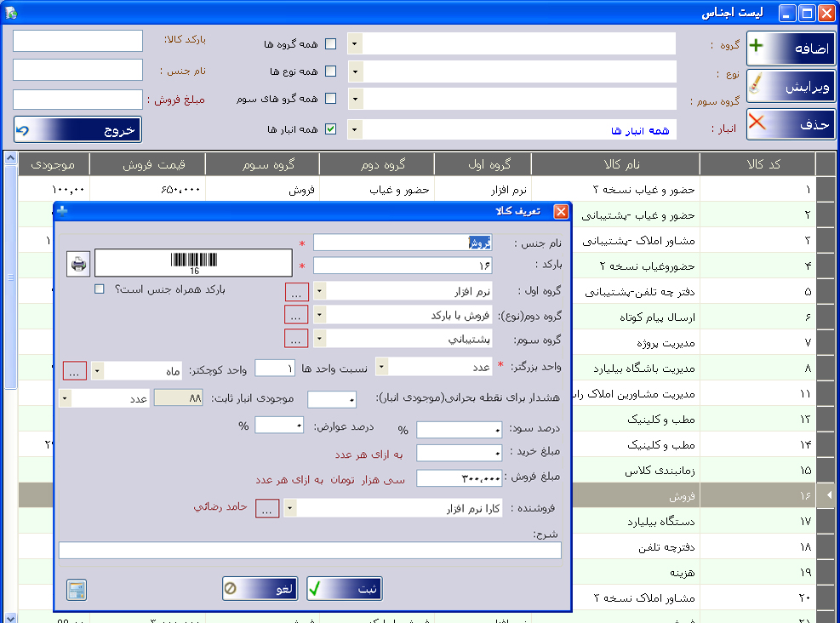Click the لغو (cancel) button
840x623 pixels.
260,589
